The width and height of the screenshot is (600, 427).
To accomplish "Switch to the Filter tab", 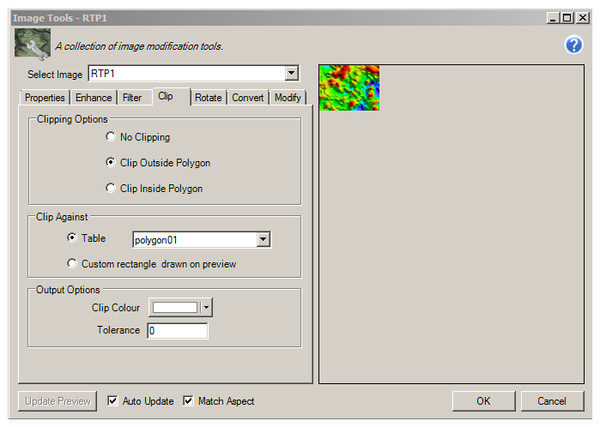I will (132, 98).
